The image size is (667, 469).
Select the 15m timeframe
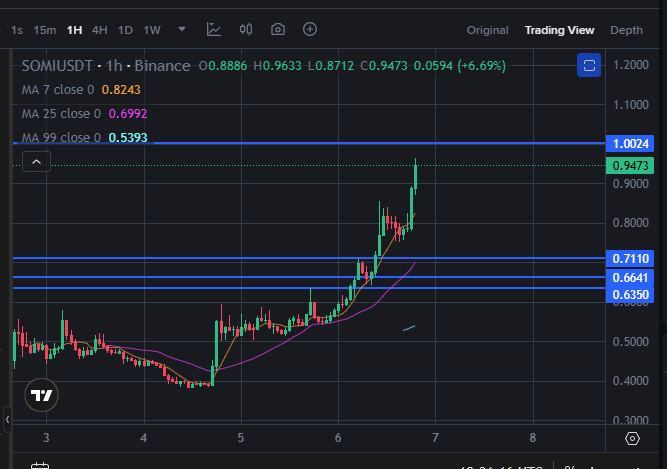pyautogui.click(x=45, y=30)
